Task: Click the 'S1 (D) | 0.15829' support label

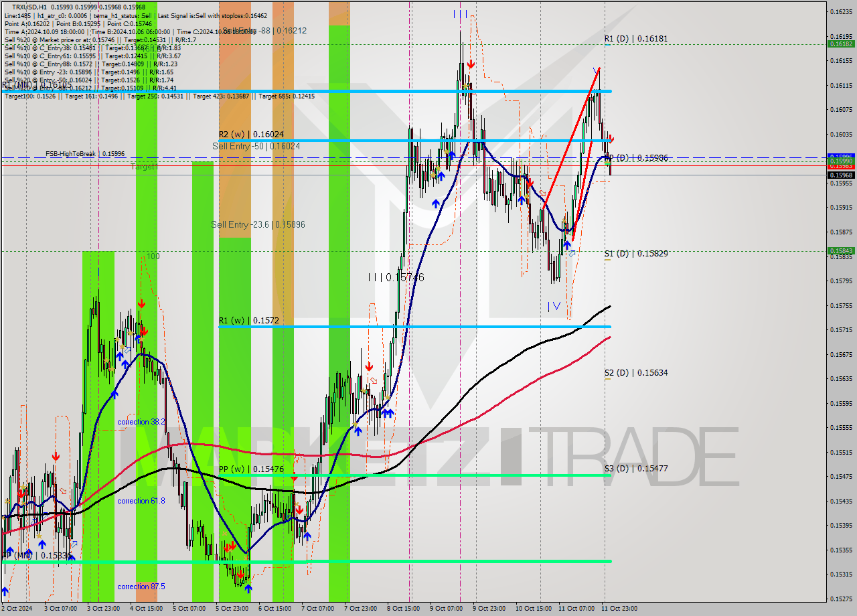Action: [635, 254]
